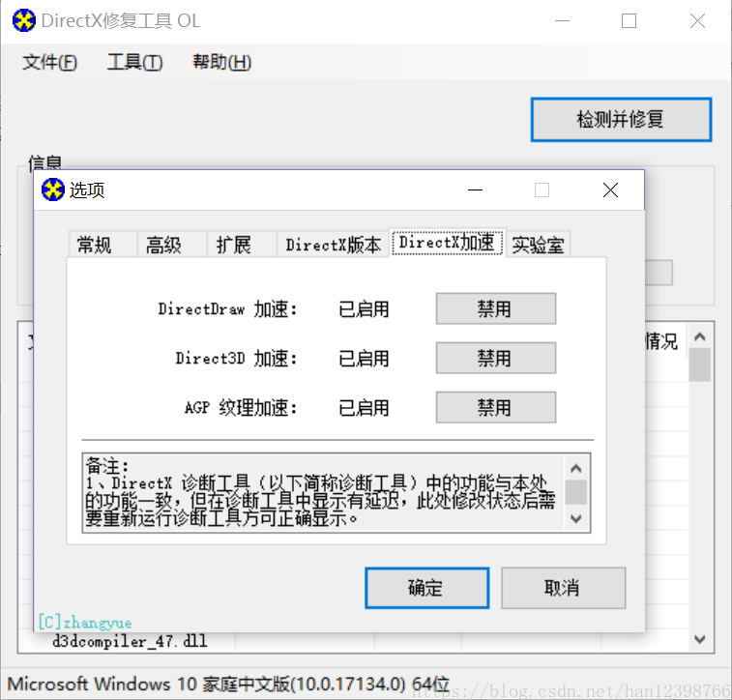This screenshot has width=732, height=700.
Task: Click the AGP 纹理加速: label
Action: tap(241, 408)
